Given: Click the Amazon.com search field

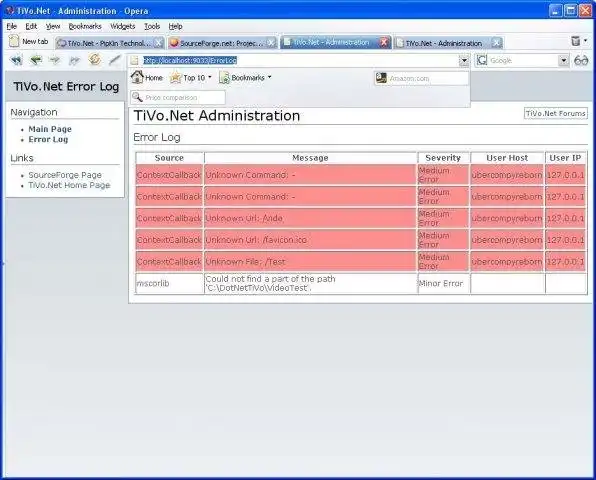Looking at the screenshot, I should 421,78.
